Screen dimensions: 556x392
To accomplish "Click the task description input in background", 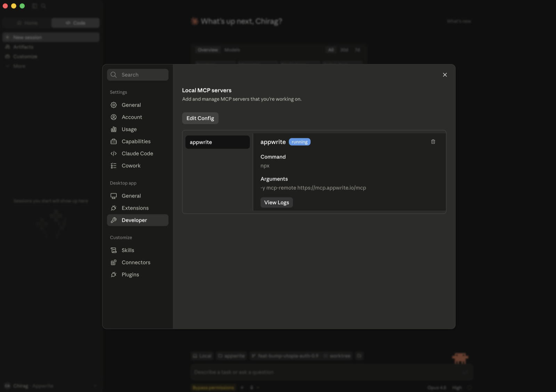I will 332,372.
